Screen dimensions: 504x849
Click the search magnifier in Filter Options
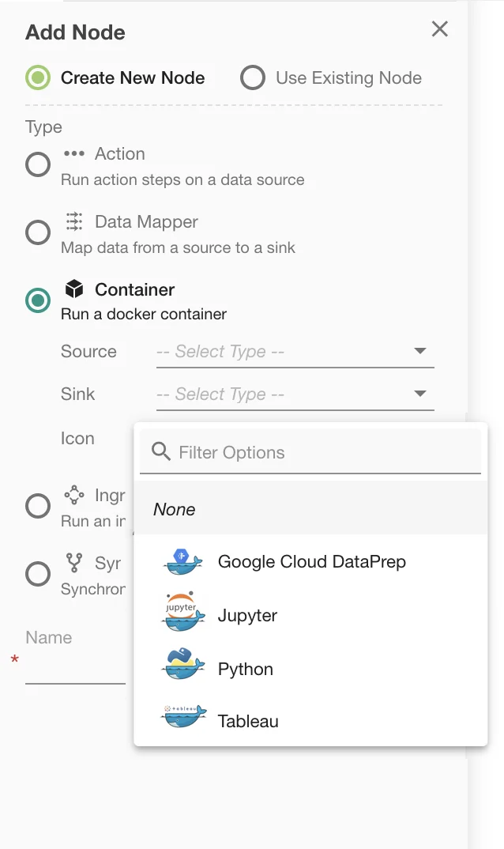point(160,452)
